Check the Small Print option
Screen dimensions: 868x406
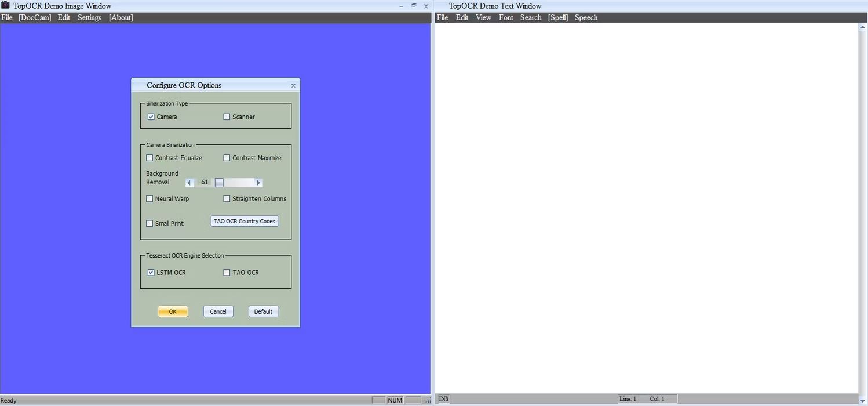[149, 223]
